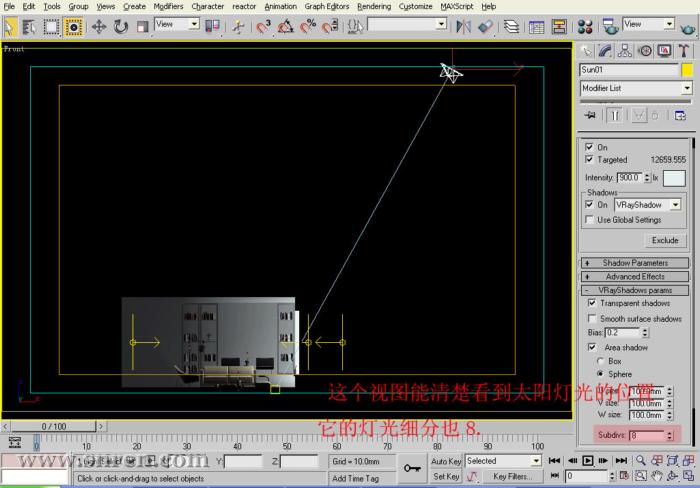The image size is (700, 488).
Task: Expand the Shadow Parameters rollout
Action: click(x=635, y=263)
